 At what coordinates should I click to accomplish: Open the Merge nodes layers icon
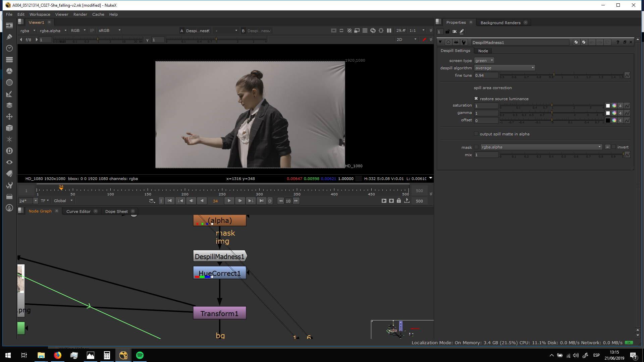click(x=9, y=105)
